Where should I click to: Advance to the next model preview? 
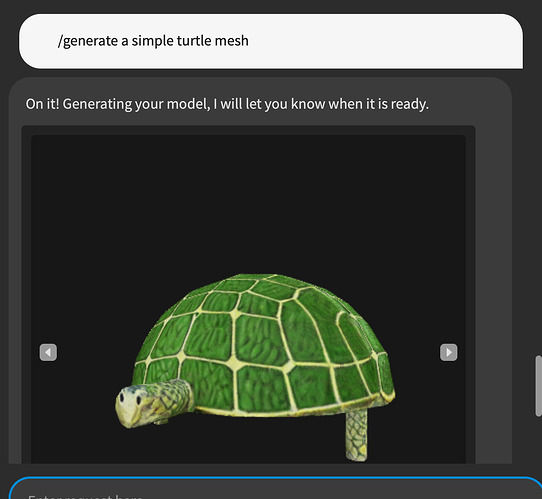tap(448, 352)
